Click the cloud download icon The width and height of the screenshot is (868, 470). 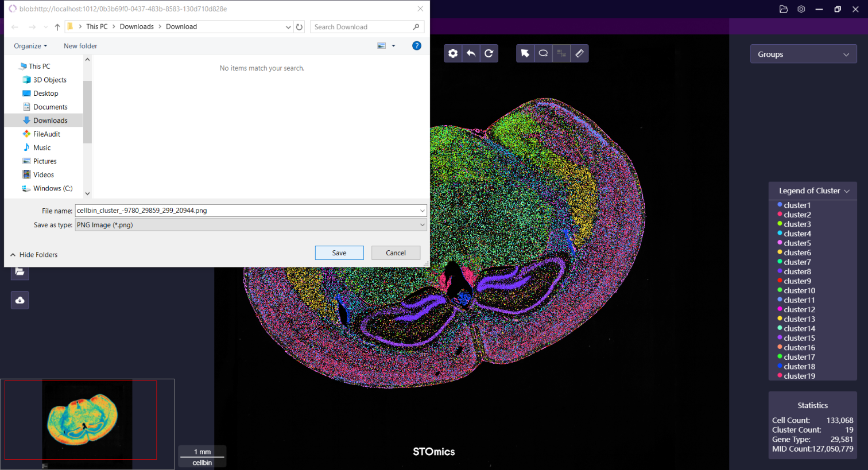coord(20,300)
